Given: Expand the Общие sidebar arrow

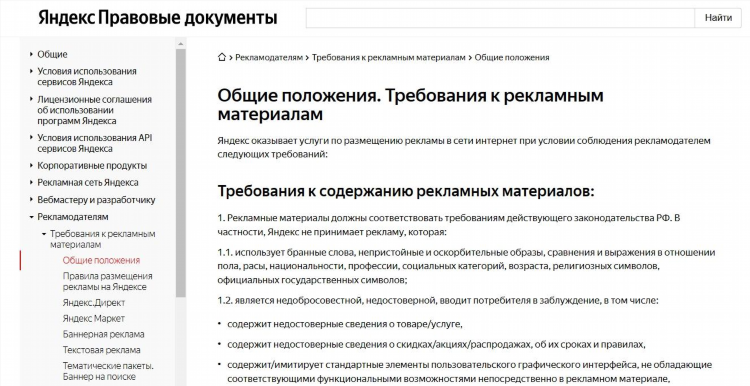Looking at the screenshot, I should 32,55.
